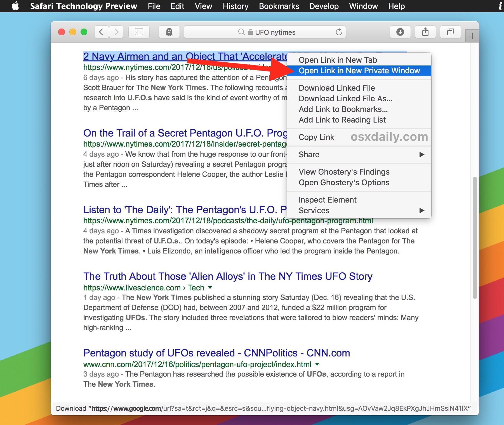This screenshot has height=425, width=504.
Task: Click the padlock icon in the address bar
Action: point(251,32)
